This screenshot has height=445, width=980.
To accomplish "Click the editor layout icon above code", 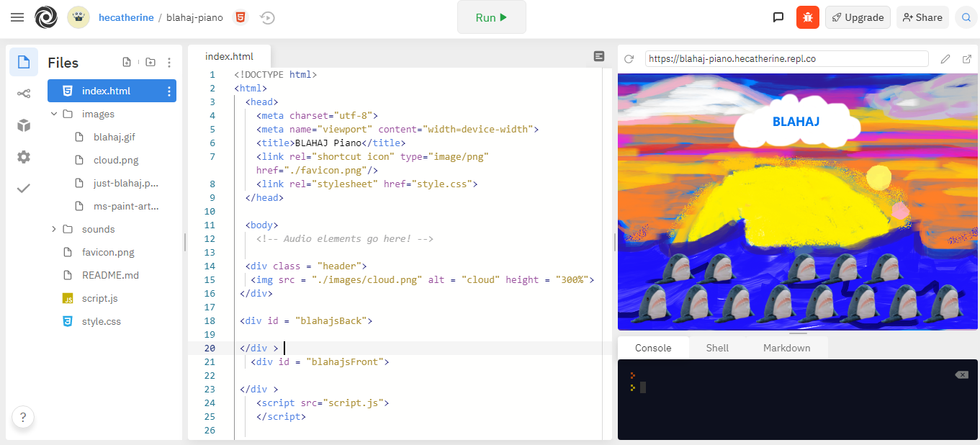I will coord(599,56).
